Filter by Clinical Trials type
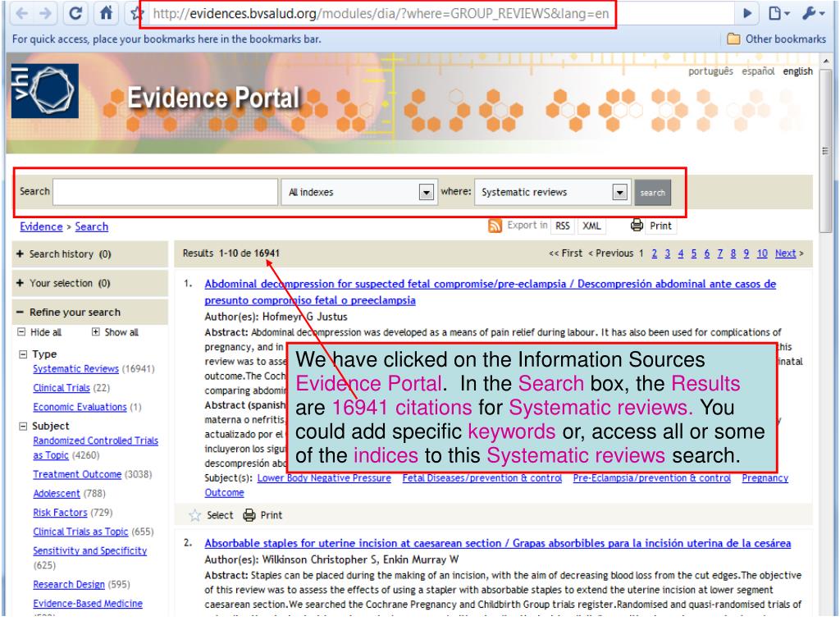 (62, 387)
